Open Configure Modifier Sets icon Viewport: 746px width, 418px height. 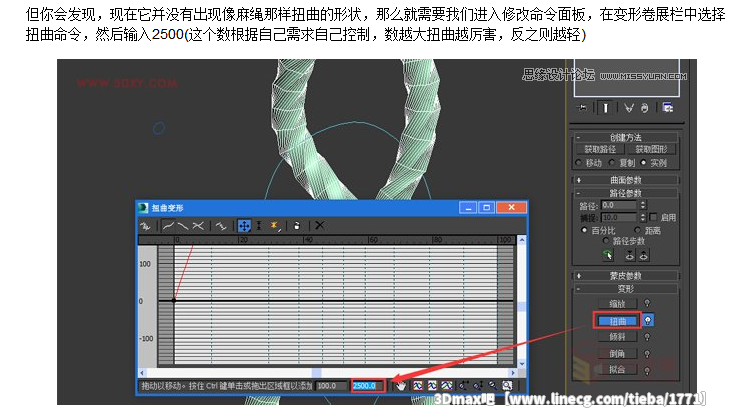point(667,107)
